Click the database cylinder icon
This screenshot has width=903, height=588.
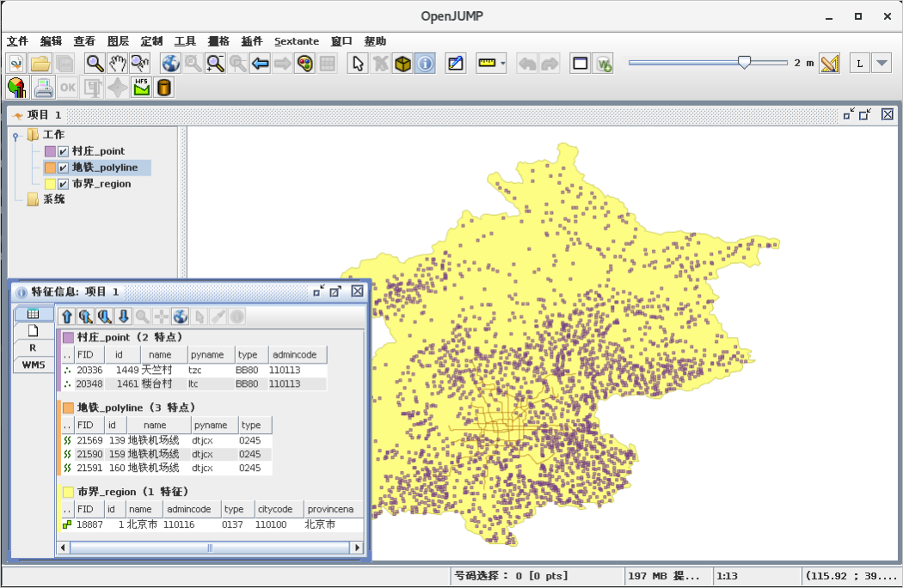[164, 88]
